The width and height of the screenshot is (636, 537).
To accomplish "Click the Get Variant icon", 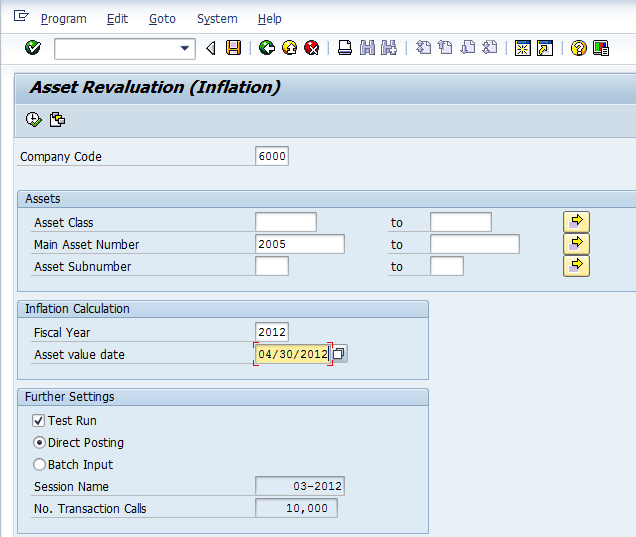I will click(57, 120).
